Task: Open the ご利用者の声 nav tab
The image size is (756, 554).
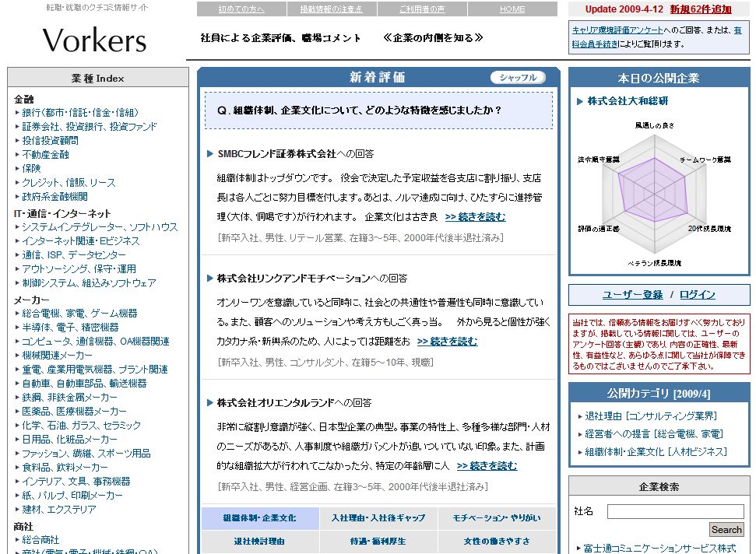Action: click(422, 9)
